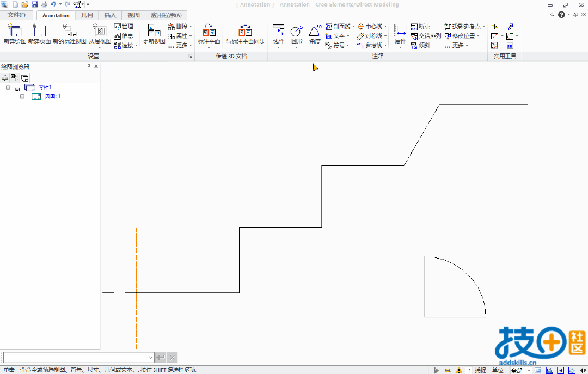588x374 pixels.
Task: Select the 线性 linear dimension tool
Action: [x=279, y=35]
